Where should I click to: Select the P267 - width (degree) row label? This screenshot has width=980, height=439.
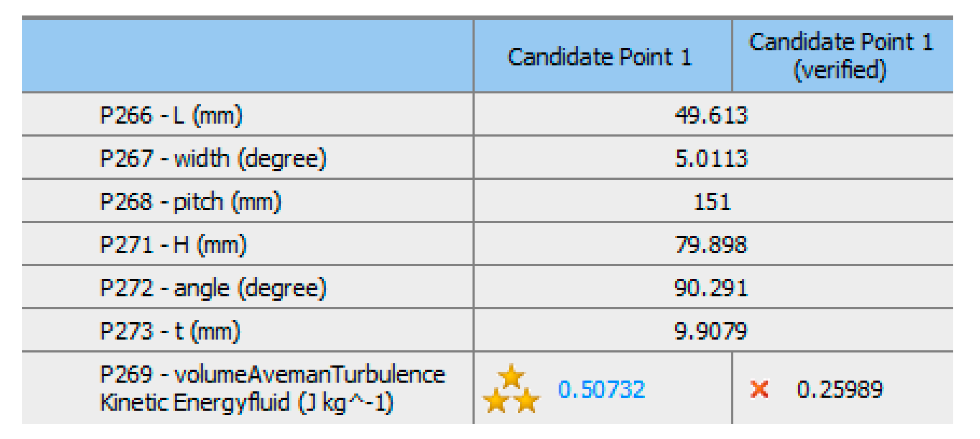pos(213,158)
